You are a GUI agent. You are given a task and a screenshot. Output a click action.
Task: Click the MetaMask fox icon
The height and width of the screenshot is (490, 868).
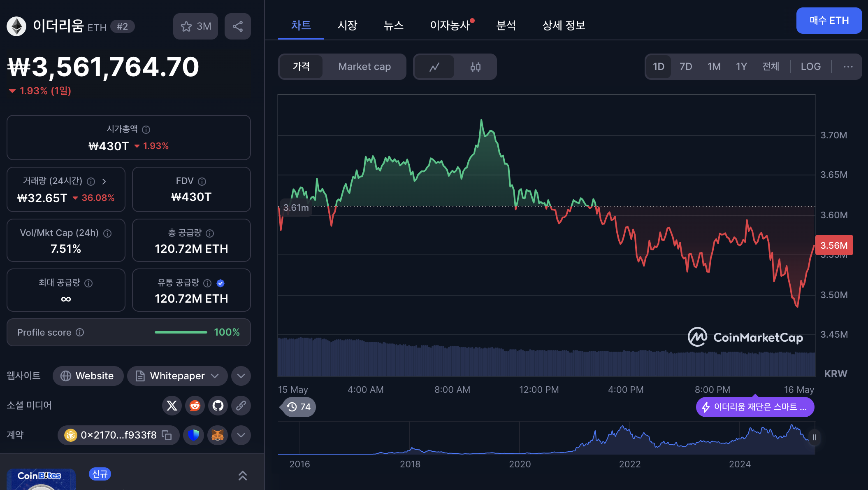coord(218,435)
